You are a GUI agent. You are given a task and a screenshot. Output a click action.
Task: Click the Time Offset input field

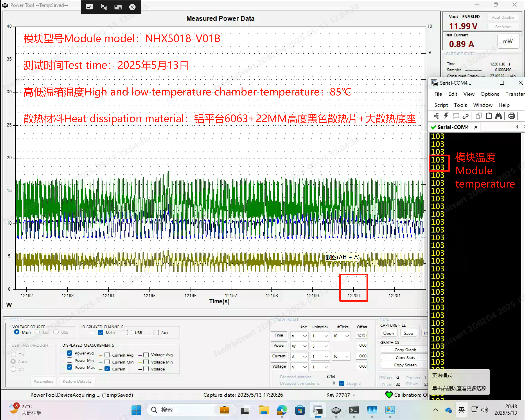point(362,335)
